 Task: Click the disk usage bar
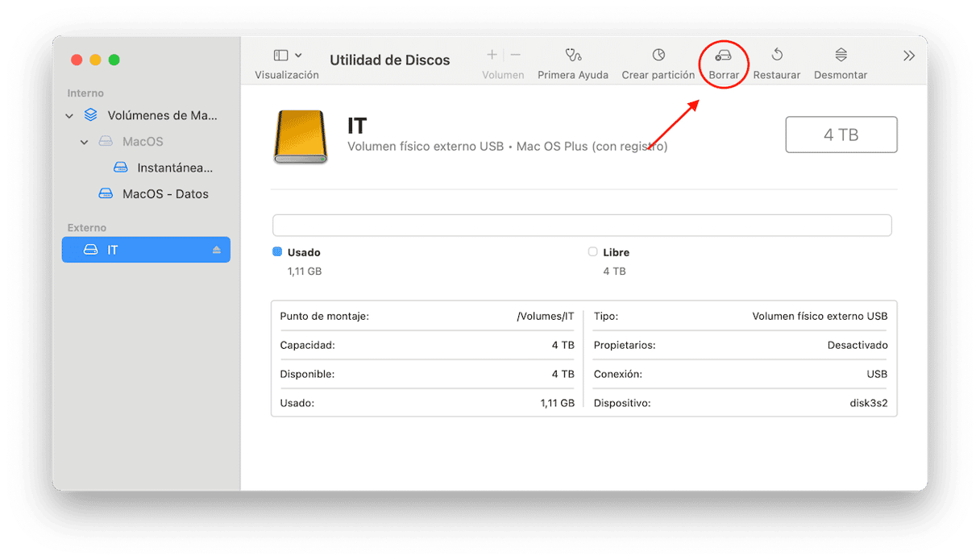(582, 225)
